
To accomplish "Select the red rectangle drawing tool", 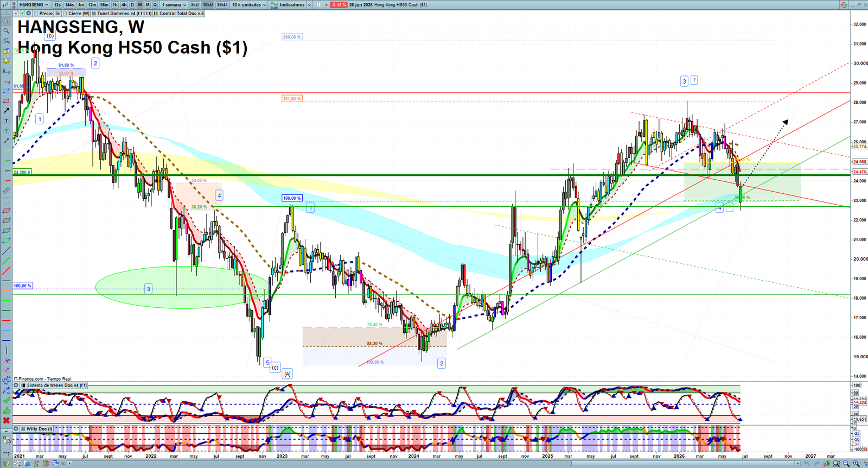I will [7, 101].
